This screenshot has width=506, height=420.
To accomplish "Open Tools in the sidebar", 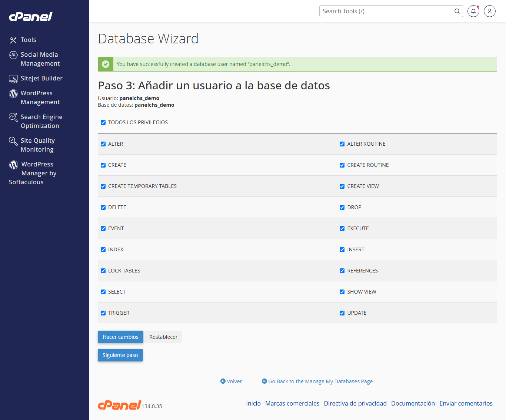I will pos(29,40).
